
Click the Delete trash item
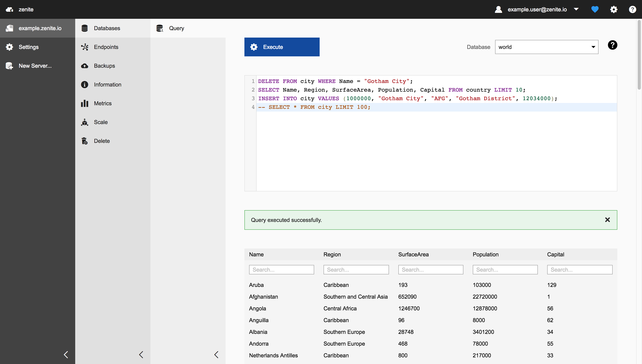(102, 141)
